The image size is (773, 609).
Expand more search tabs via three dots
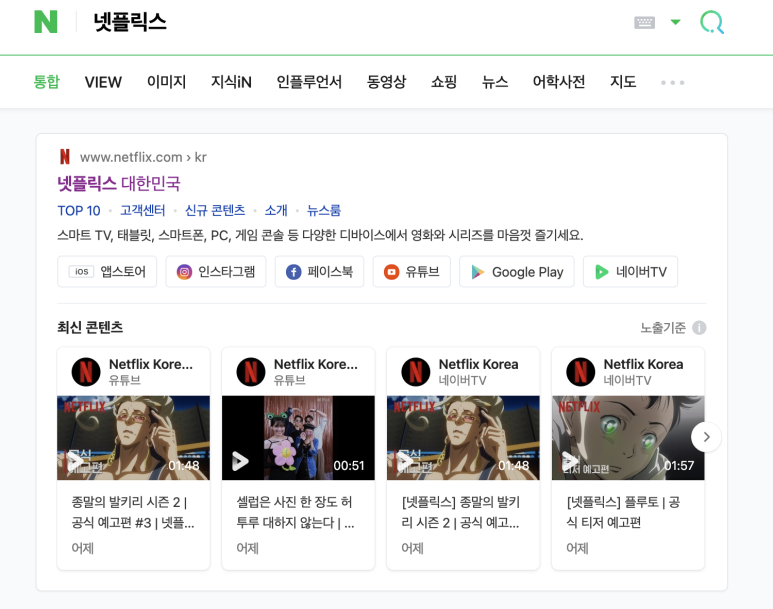(672, 82)
